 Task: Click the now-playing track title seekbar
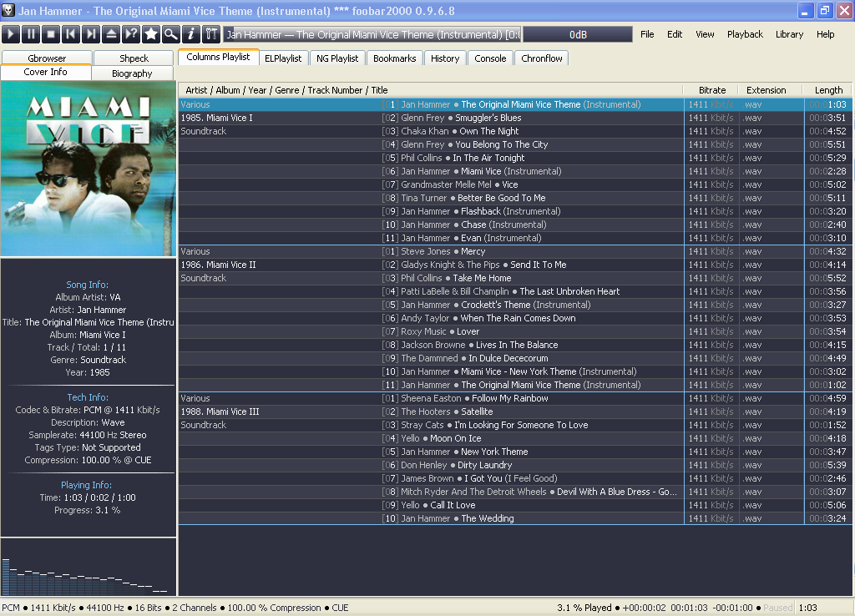pos(372,34)
